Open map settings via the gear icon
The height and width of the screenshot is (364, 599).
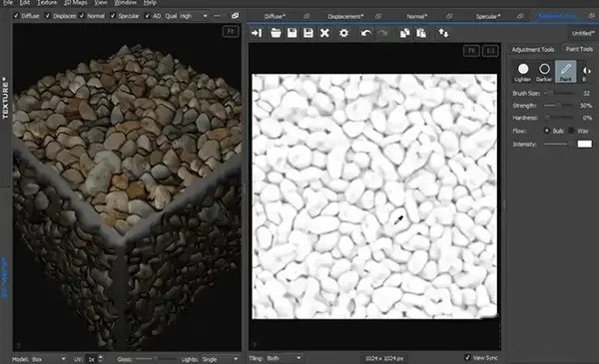pyautogui.click(x=343, y=33)
